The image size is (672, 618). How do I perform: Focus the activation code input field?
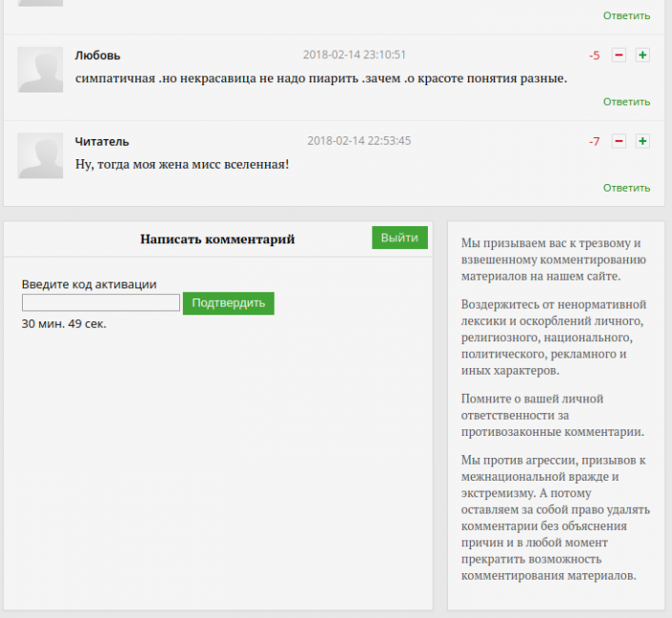[101, 303]
